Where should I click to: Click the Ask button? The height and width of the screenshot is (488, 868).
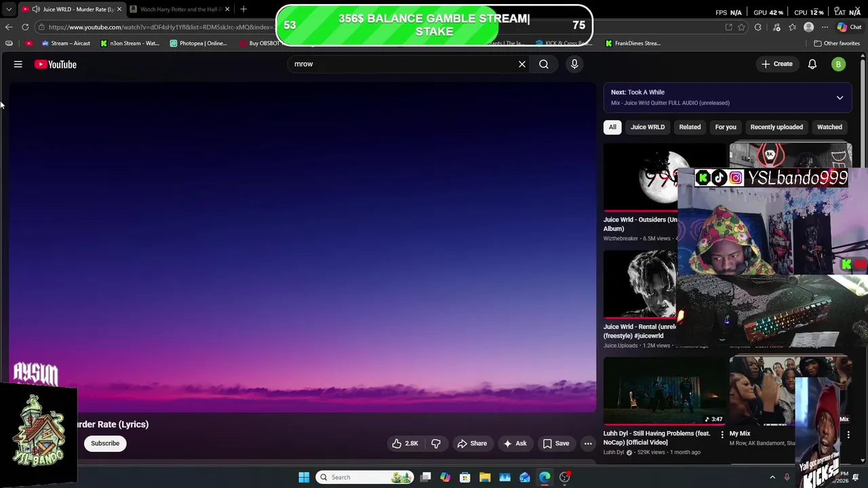point(515,443)
